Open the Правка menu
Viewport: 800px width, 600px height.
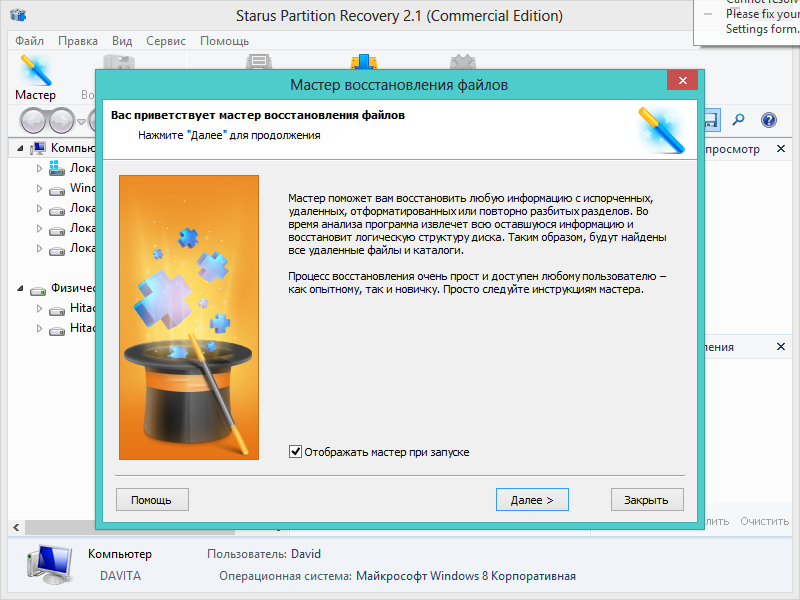(78, 41)
